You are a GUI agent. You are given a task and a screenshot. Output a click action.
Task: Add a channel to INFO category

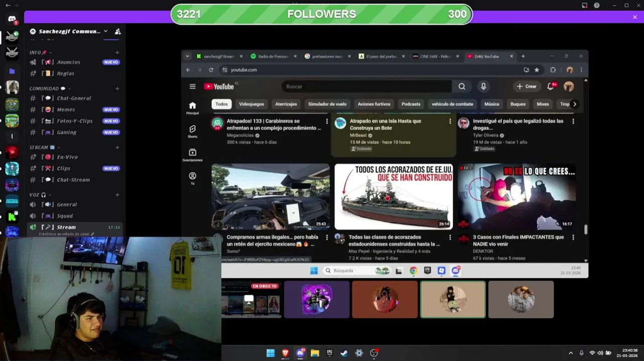click(117, 52)
